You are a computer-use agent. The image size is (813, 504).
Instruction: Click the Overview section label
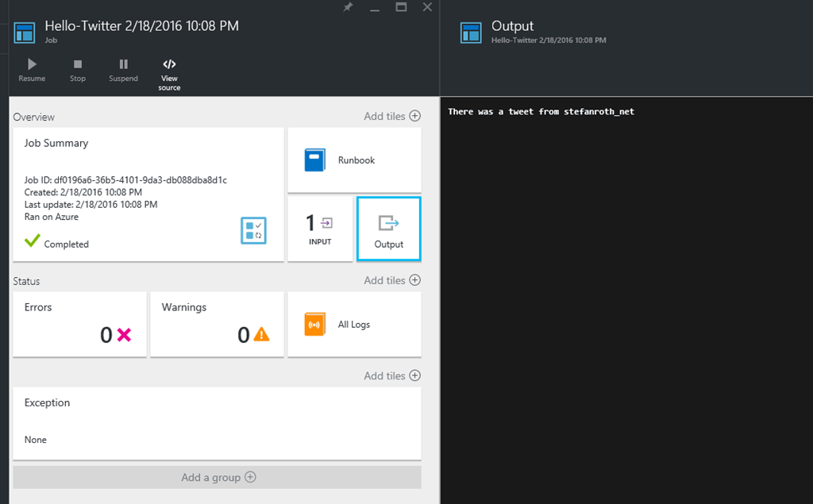coord(33,117)
